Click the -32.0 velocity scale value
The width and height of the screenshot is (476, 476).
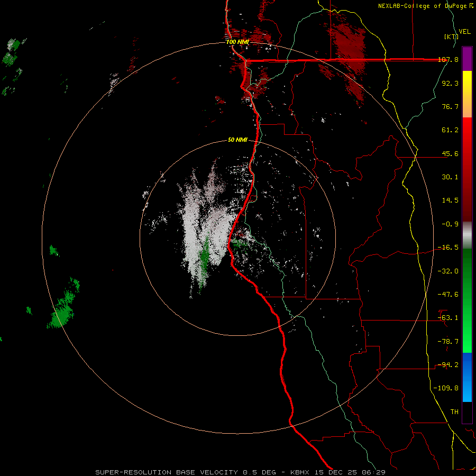tap(448, 271)
